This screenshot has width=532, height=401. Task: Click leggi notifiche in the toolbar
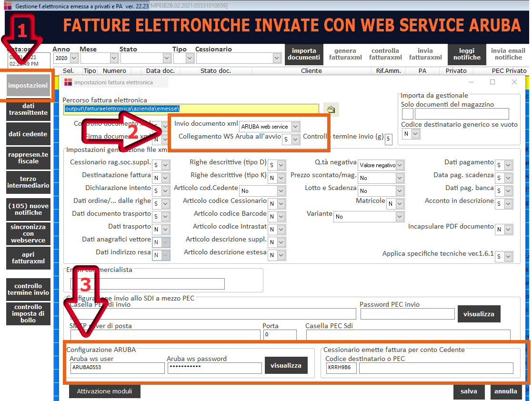click(467, 54)
